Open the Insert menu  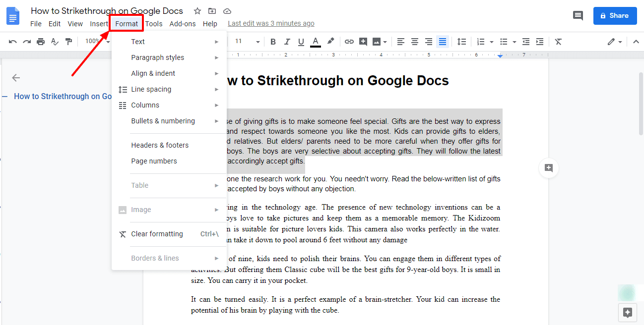(x=99, y=24)
